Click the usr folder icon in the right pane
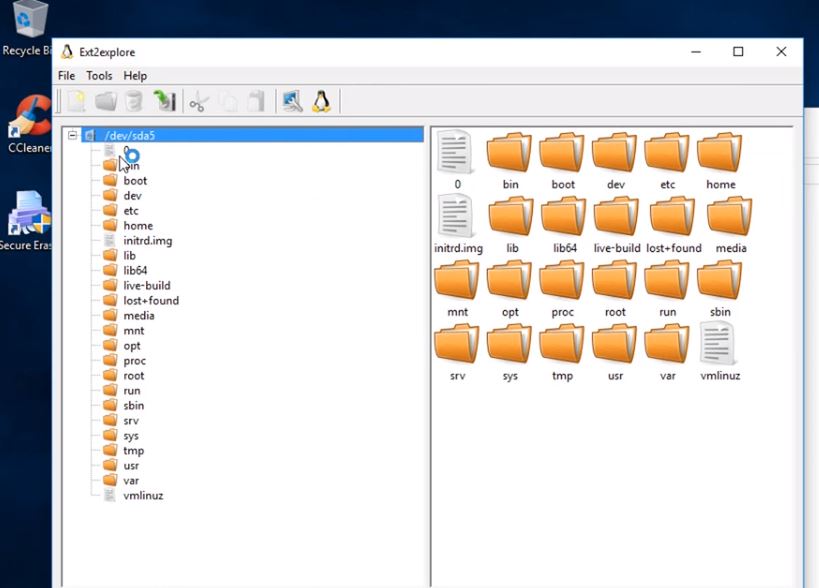Screen dimensions: 819x588 [614, 344]
